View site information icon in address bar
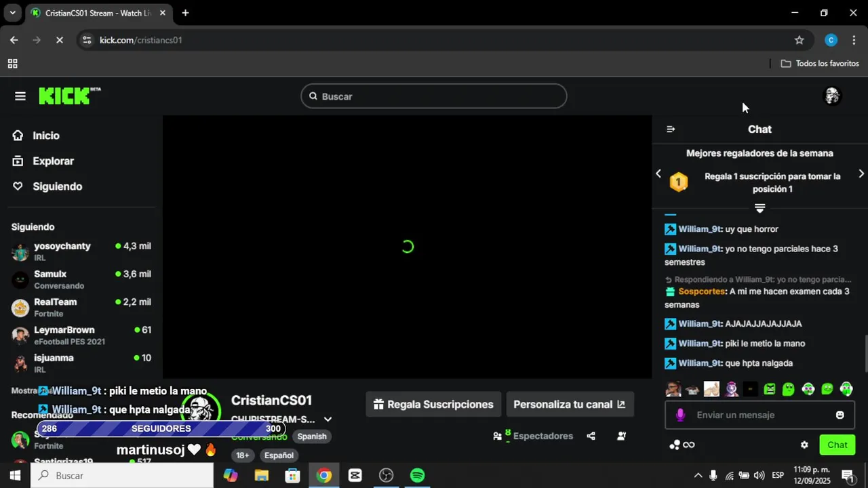Screen dimensions: 868x488 pyautogui.click(x=86, y=40)
